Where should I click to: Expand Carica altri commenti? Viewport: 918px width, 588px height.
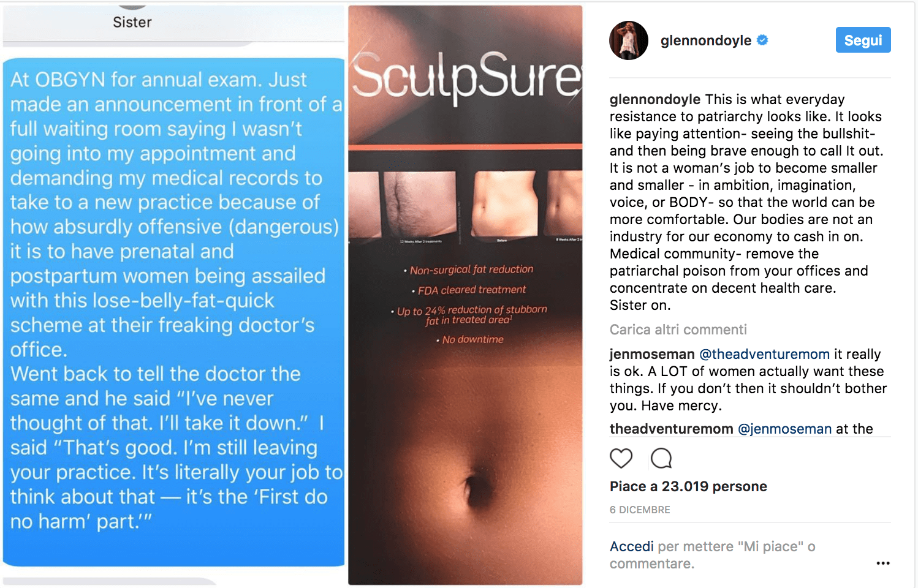pos(678,330)
